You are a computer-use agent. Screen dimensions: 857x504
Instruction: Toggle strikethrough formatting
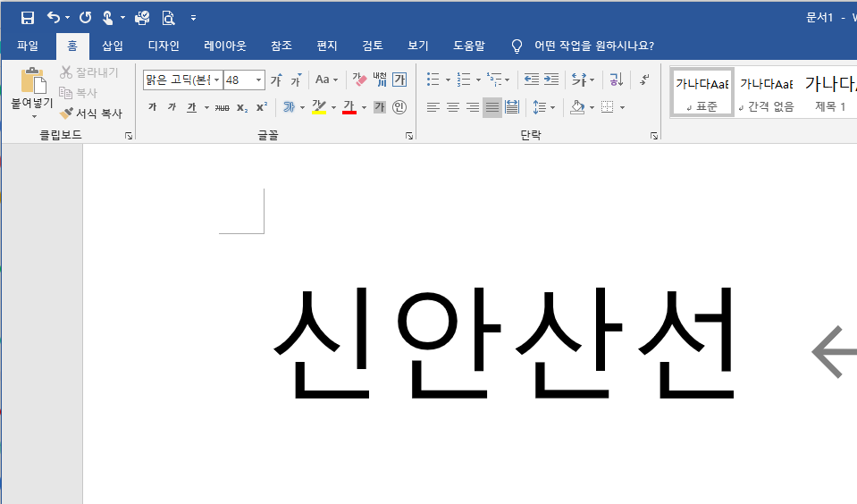pos(222,108)
